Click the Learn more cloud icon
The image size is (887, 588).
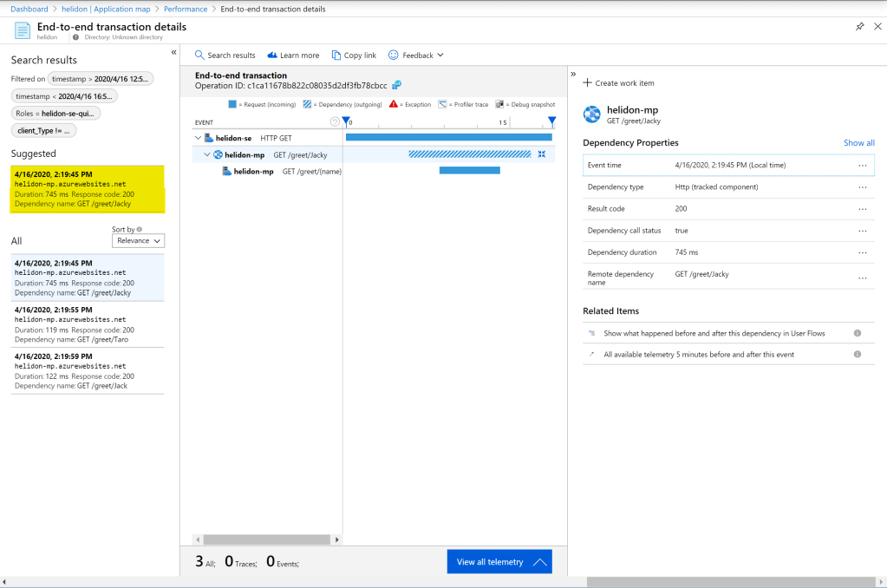pos(272,56)
